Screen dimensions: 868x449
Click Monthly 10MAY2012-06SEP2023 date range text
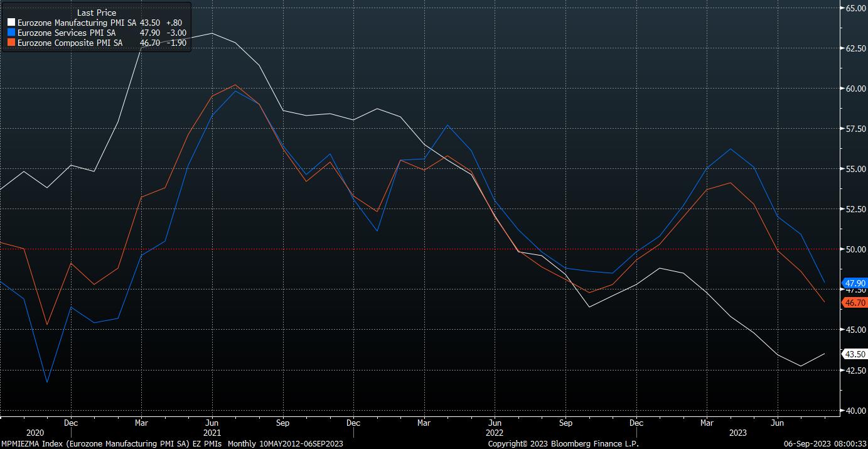point(285,444)
